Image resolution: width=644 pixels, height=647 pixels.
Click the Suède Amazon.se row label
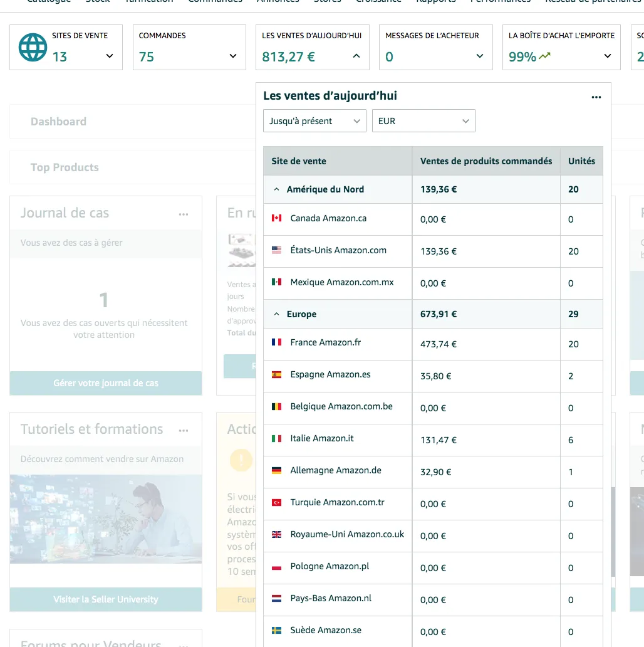coord(326,630)
